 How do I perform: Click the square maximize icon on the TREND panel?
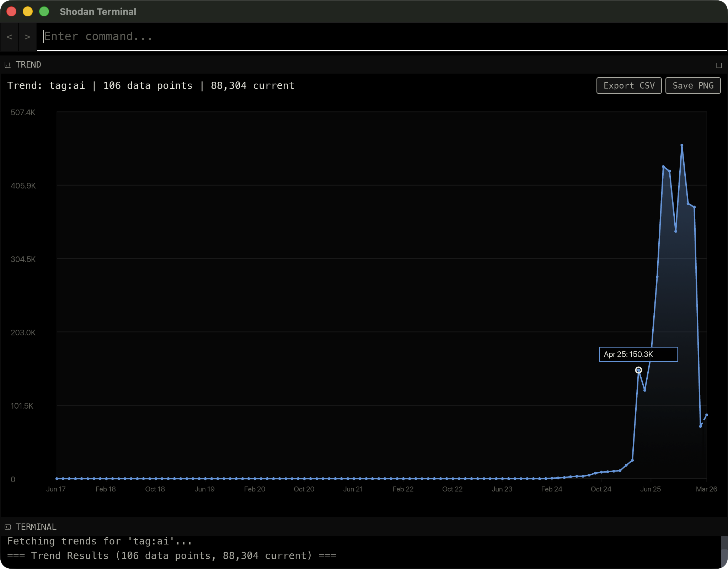(719, 65)
